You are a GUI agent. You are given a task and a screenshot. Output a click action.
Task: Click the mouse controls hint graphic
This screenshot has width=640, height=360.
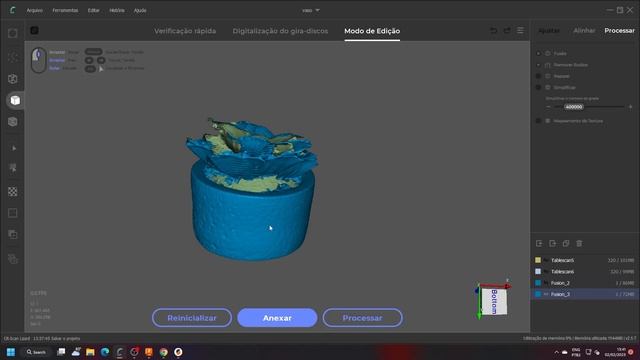[x=38, y=60]
